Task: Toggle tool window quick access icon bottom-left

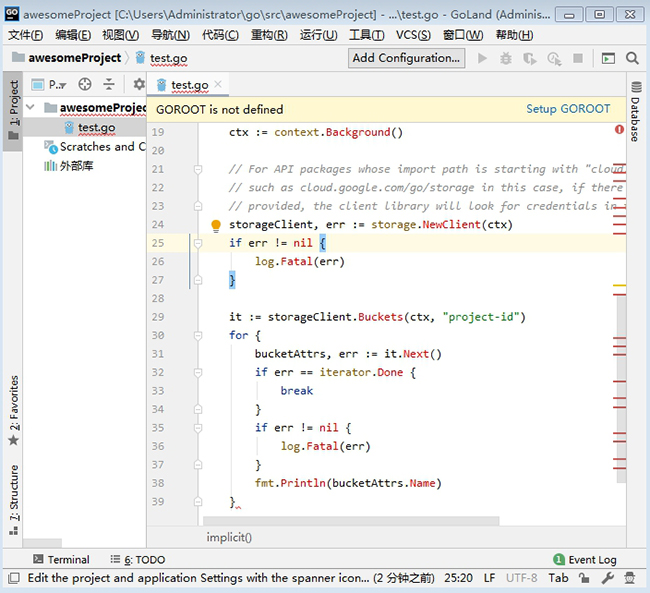Action: 14,578
